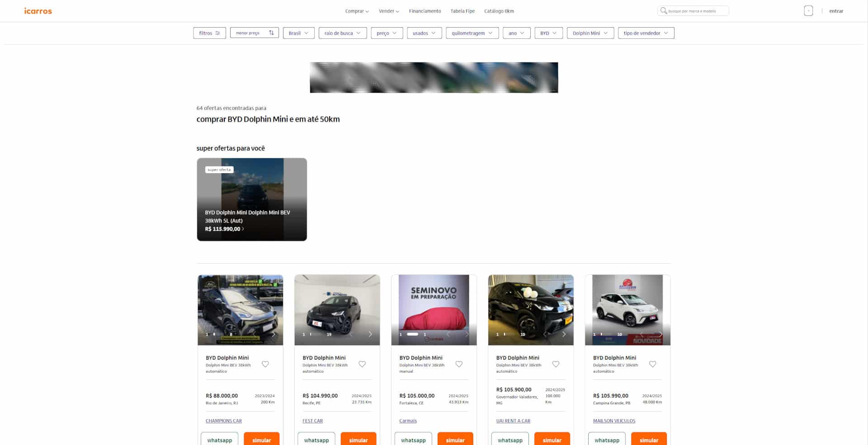Image resolution: width=868 pixels, height=445 pixels.
Task: Click whatsapp on the Recife listing
Action: (x=316, y=439)
